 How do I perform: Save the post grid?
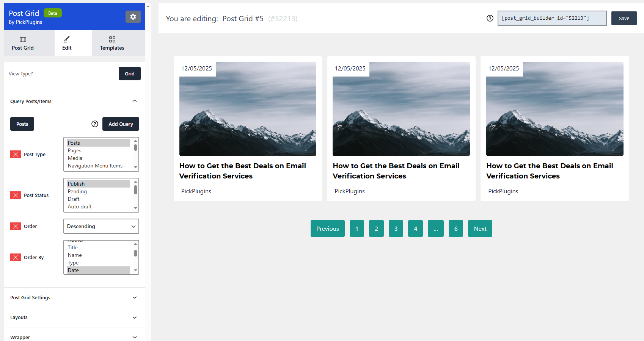tap(624, 18)
